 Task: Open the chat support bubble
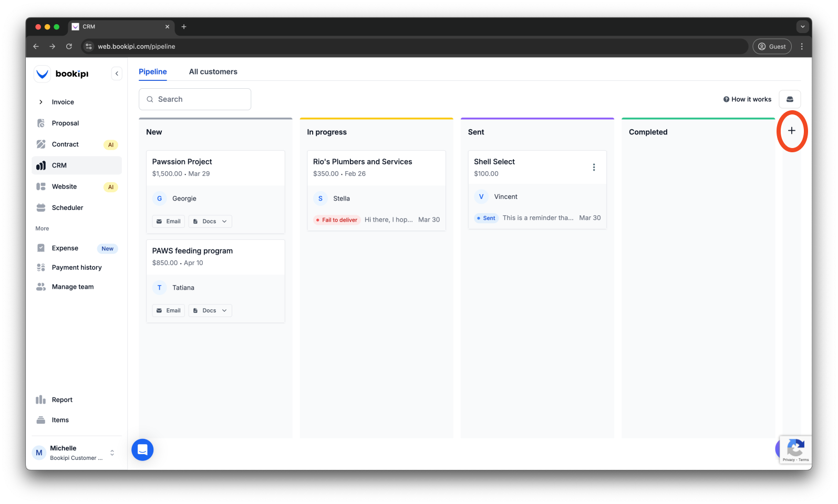142,450
